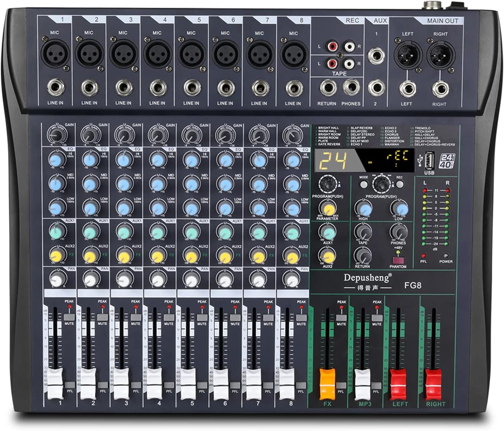Click the blue HIGH knob in the MP3 section
This screenshot has height=431, width=504.
pos(363,208)
